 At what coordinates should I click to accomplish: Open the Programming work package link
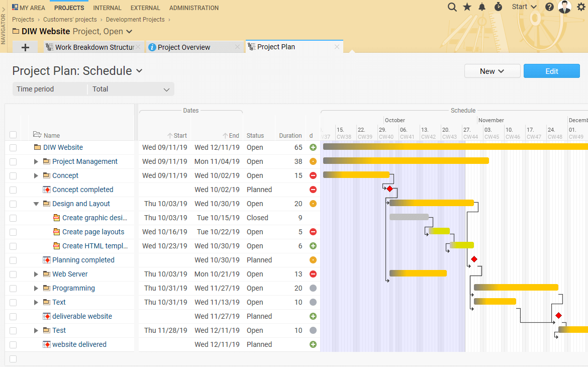tap(73, 288)
